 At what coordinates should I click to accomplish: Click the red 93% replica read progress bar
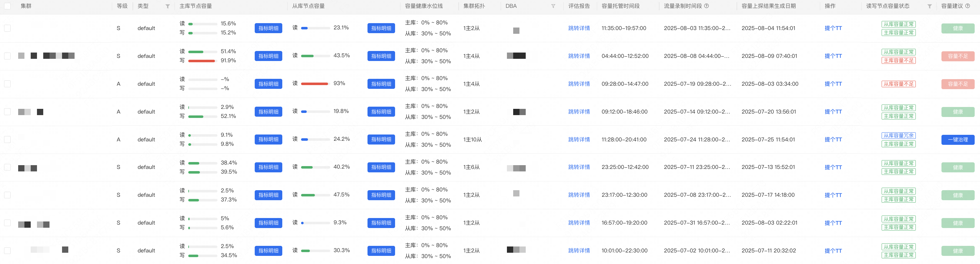point(315,84)
